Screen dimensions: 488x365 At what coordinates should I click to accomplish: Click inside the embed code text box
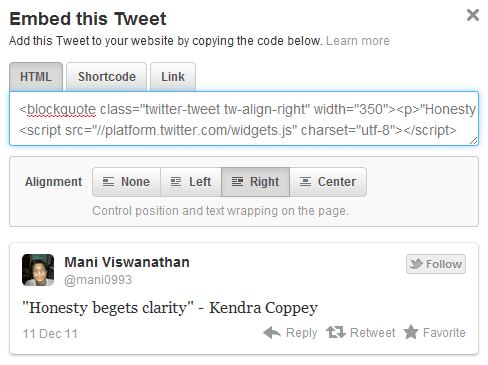pos(244,119)
